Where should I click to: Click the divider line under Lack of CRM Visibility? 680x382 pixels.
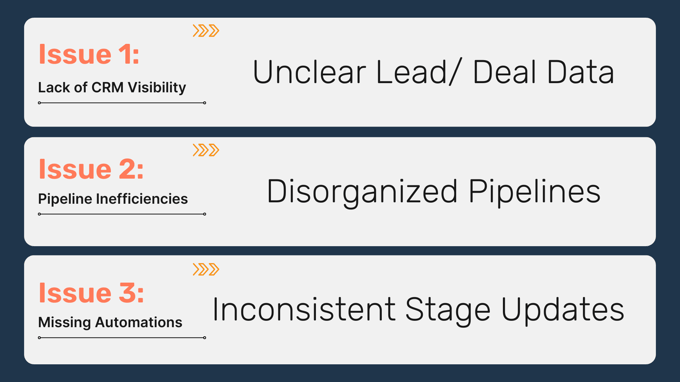122,103
